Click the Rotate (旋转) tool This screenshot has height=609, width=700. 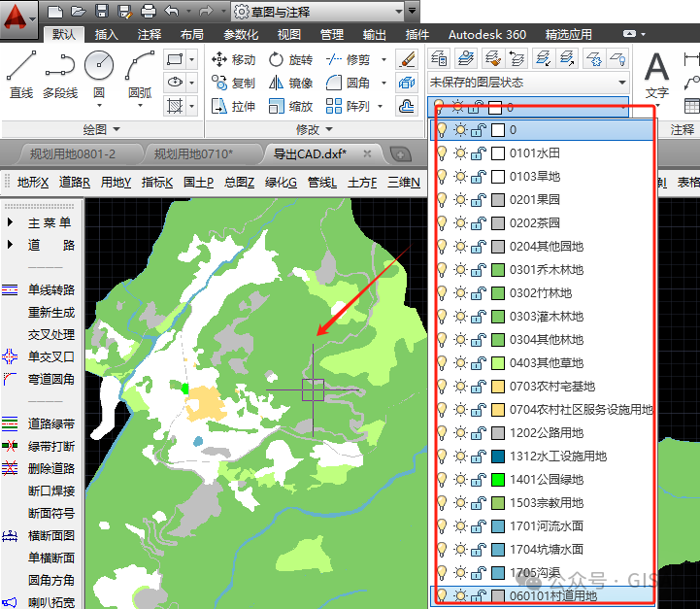tap(290, 59)
